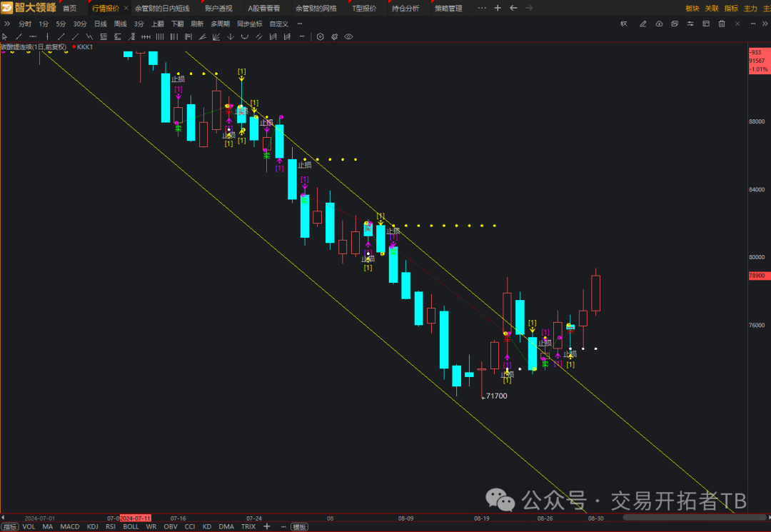This screenshot has width=771, height=532.
Task: Expand the left double-chevron panel
Action: pos(7,24)
